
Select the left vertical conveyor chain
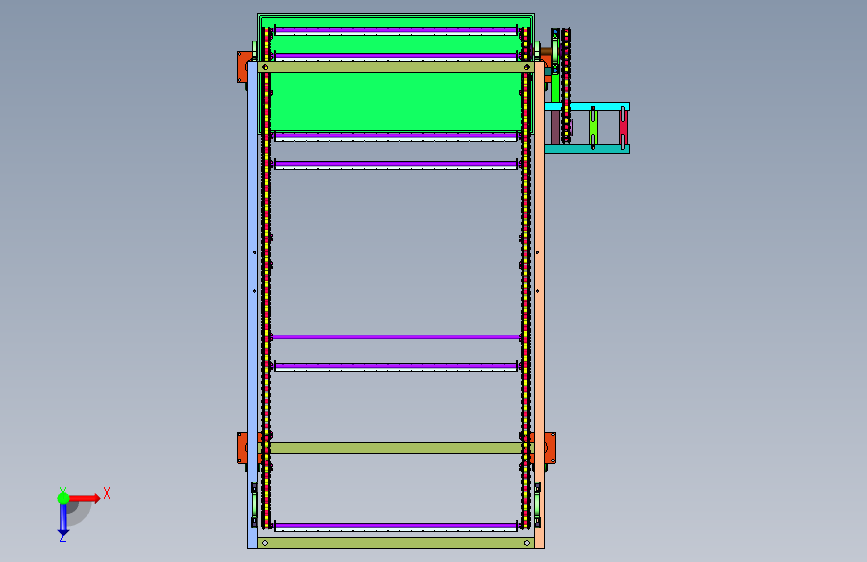pyautogui.click(x=267, y=277)
